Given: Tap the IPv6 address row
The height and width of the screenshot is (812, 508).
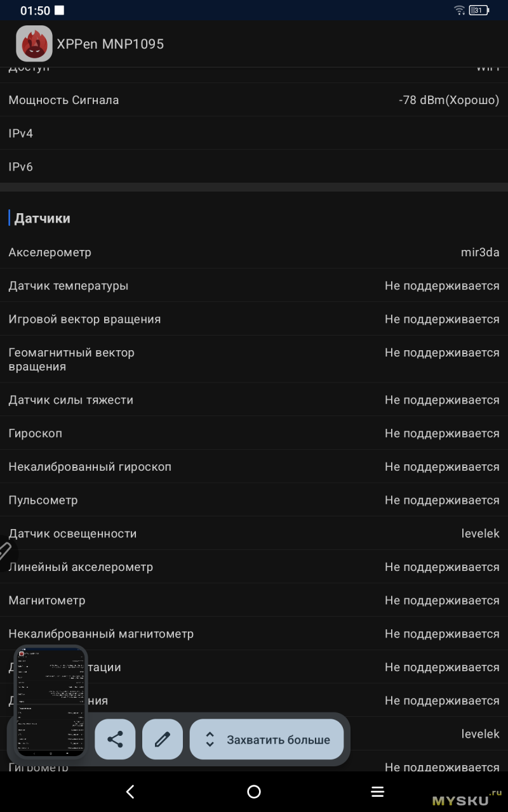Looking at the screenshot, I should [254, 167].
